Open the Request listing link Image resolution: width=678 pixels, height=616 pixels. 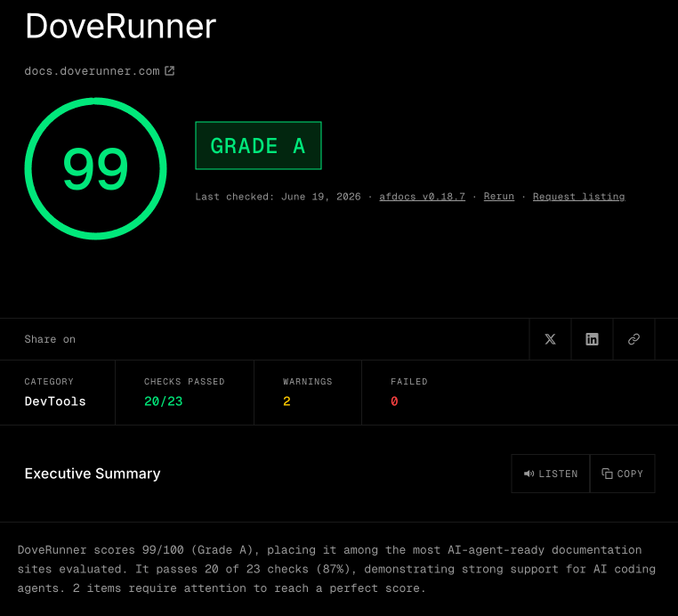(578, 197)
